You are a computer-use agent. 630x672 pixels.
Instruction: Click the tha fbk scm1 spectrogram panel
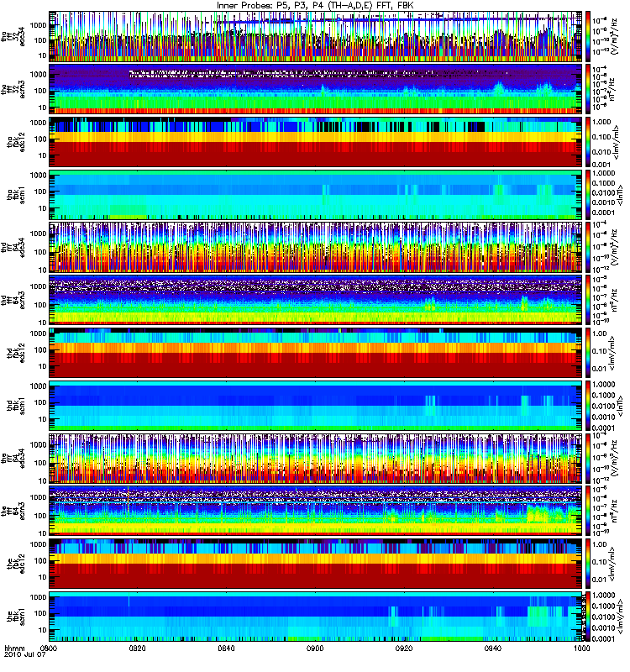(316, 195)
